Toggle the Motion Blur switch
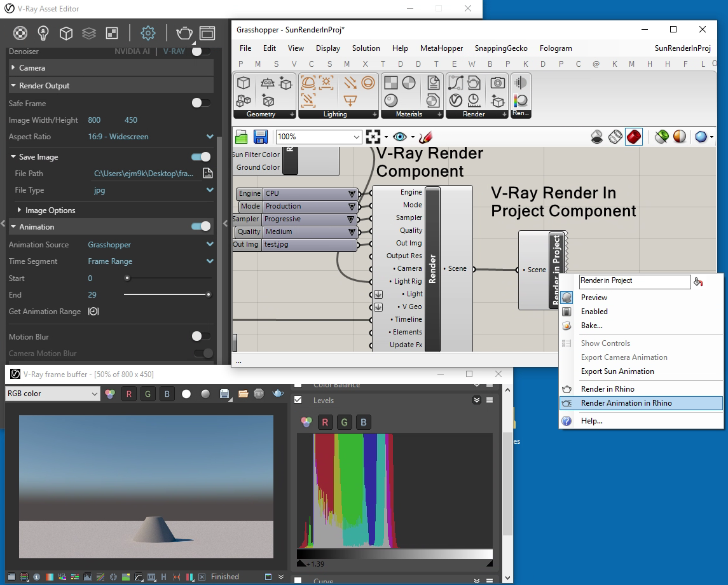Image resolution: width=728 pixels, height=585 pixels. [200, 336]
